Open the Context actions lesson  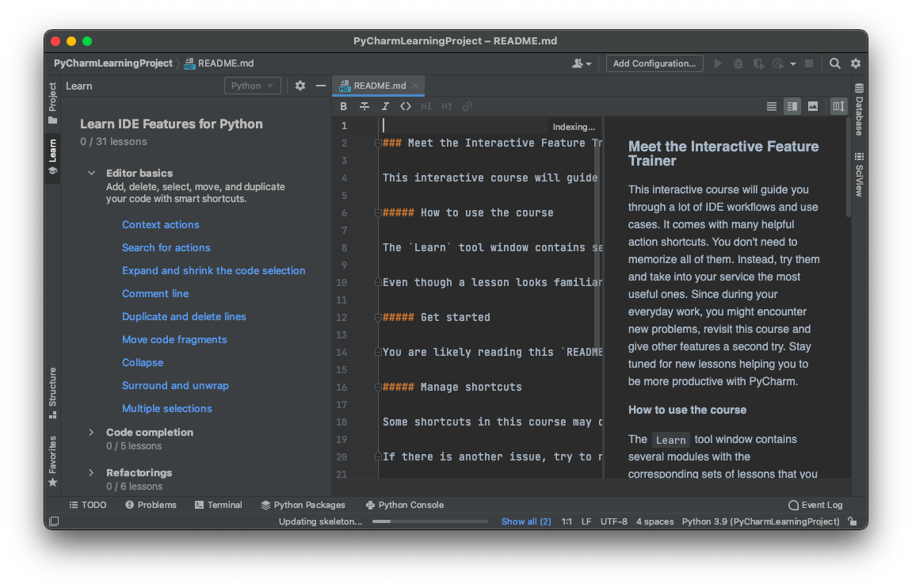point(161,224)
